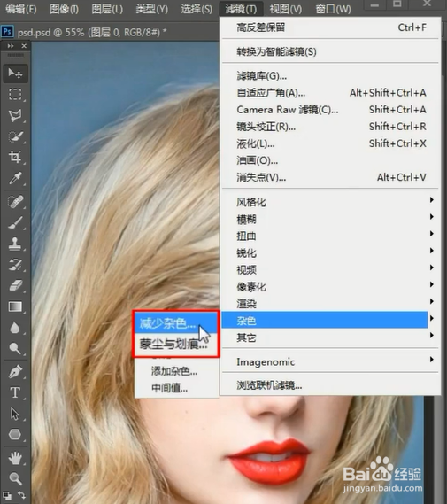Open the 视图(V) menu
This screenshot has height=504, width=447.
[286, 9]
